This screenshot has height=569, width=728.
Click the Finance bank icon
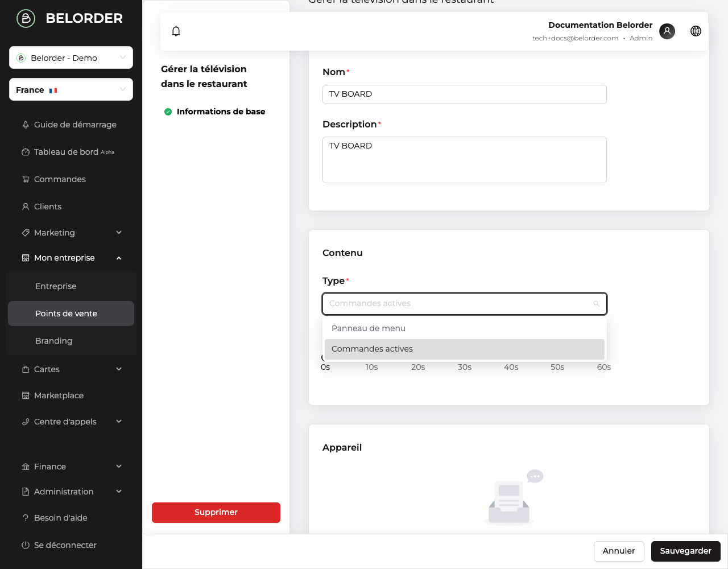(26, 467)
